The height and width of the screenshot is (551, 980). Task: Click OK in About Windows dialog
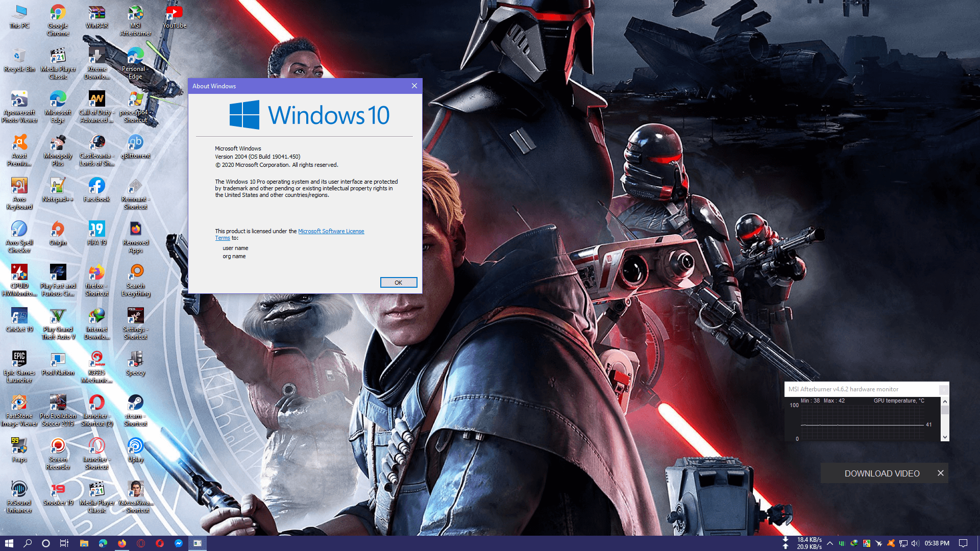398,283
